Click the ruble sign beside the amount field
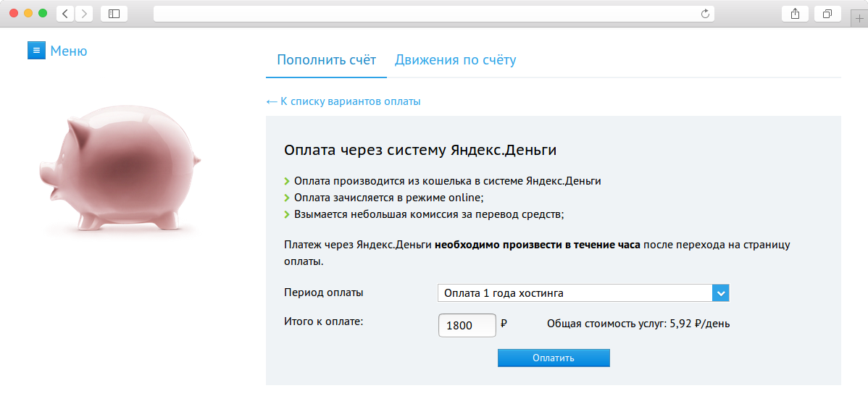This screenshot has height=417, width=868. pos(504,324)
